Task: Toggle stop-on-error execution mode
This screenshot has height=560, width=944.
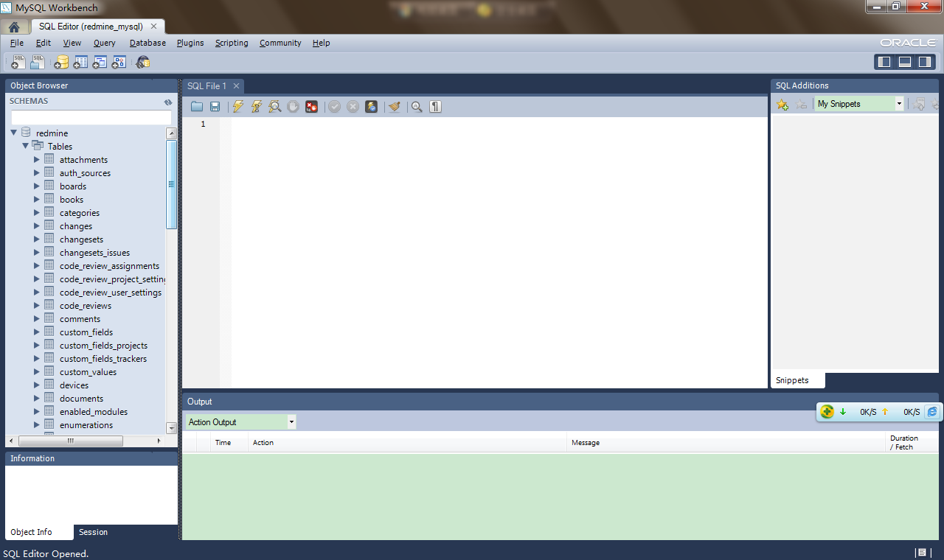Action: 311,107
